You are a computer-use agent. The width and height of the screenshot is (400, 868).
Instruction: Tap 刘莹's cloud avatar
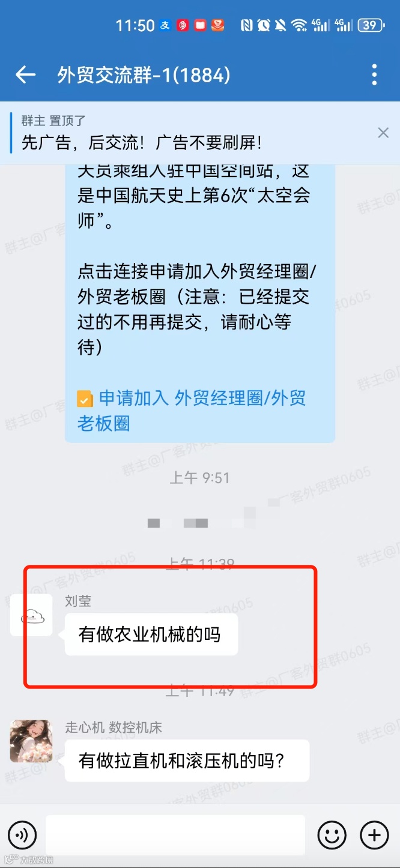point(31,615)
